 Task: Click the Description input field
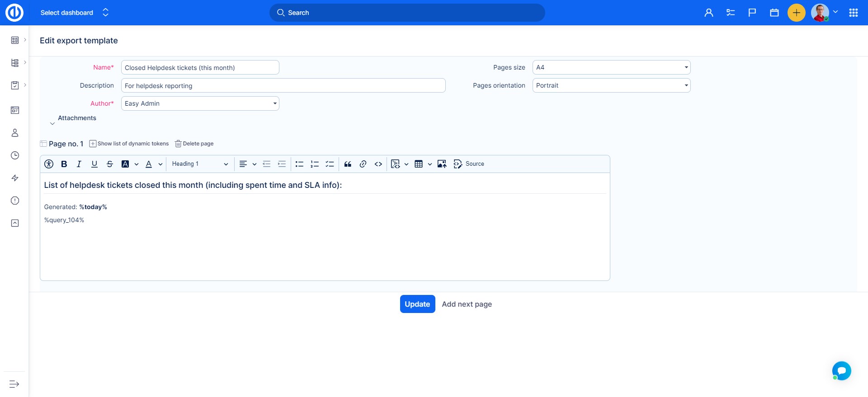click(283, 85)
